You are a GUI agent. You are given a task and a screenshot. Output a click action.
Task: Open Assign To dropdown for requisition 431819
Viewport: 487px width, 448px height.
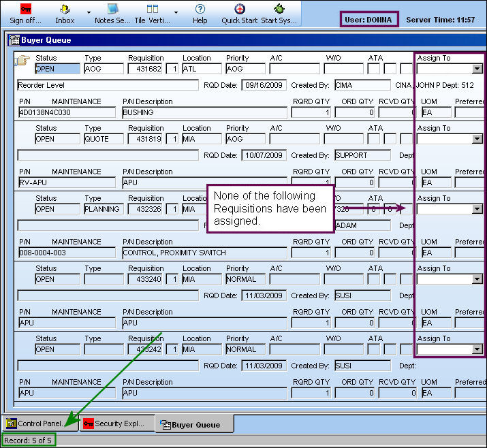point(477,139)
